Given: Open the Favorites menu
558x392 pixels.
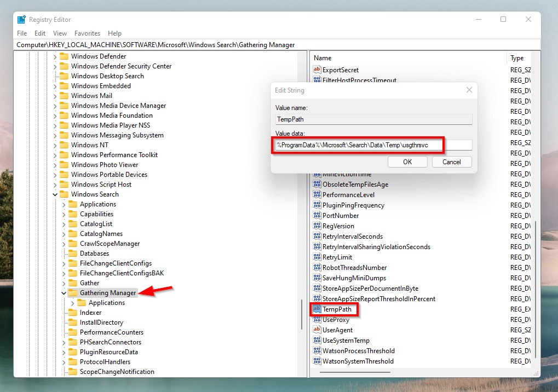Looking at the screenshot, I should click(87, 33).
